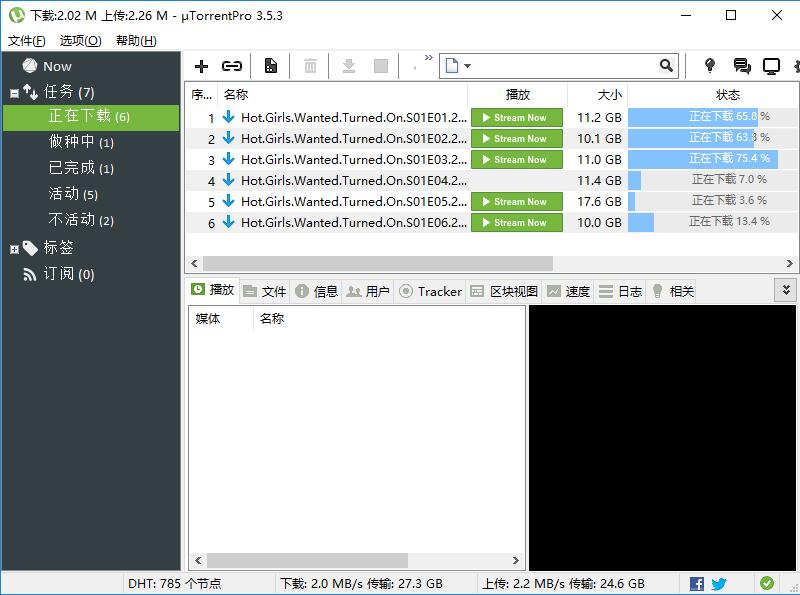Click download arrow icon of torrent 1
Image resolution: width=800 pixels, height=595 pixels.
click(x=228, y=117)
